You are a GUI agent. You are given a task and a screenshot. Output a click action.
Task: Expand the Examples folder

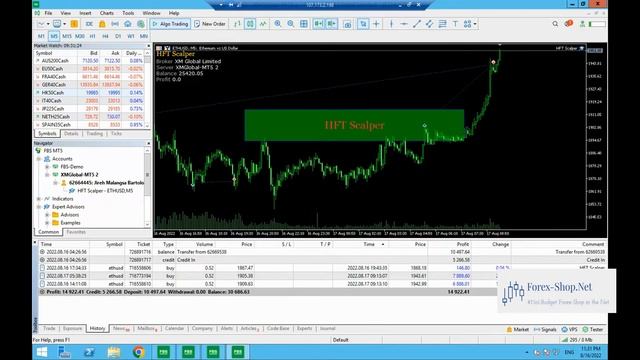tap(47, 223)
